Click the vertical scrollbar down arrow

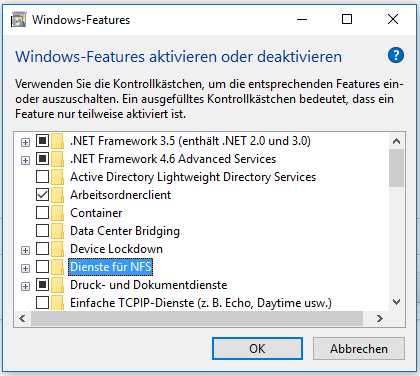click(396, 302)
